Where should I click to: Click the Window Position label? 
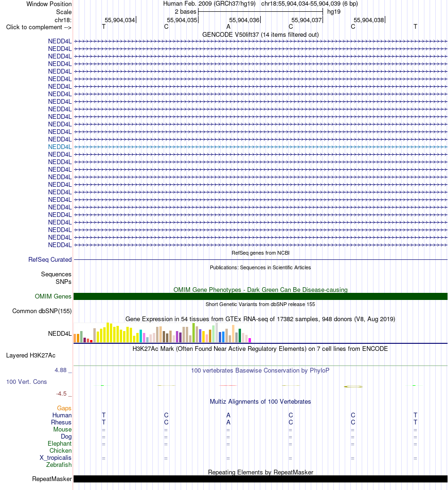coord(49,4)
